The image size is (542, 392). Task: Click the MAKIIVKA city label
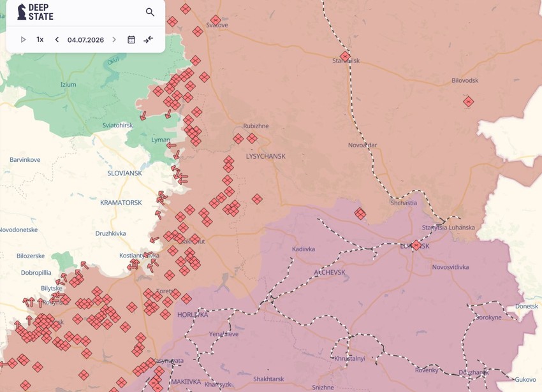pyautogui.click(x=186, y=382)
